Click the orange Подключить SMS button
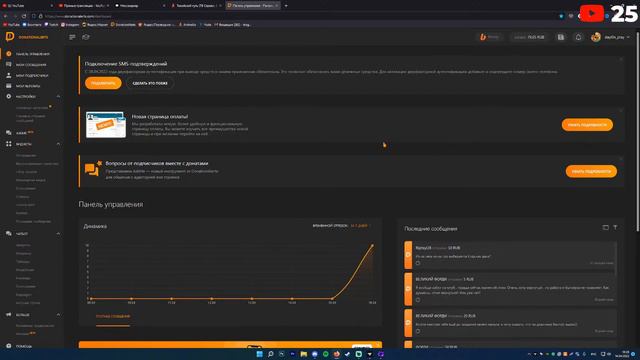 [x=103, y=83]
